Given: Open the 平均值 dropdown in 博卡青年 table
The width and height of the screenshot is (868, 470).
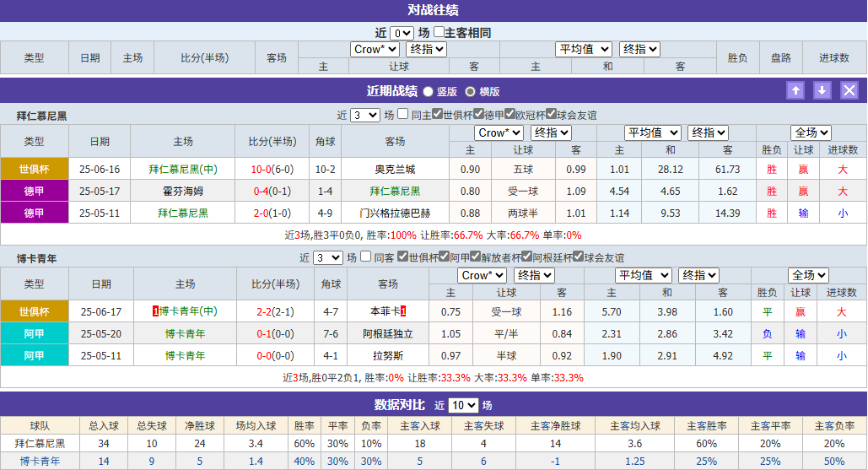Looking at the screenshot, I should point(643,275).
